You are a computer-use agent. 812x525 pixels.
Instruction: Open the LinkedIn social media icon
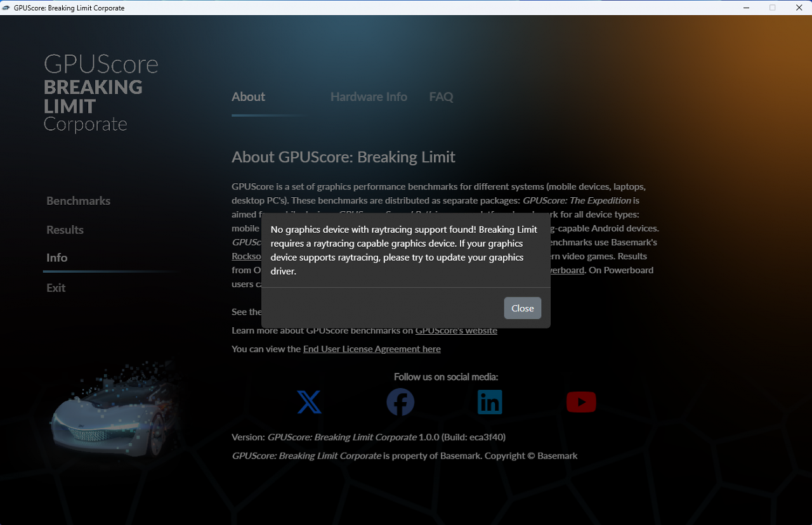490,402
